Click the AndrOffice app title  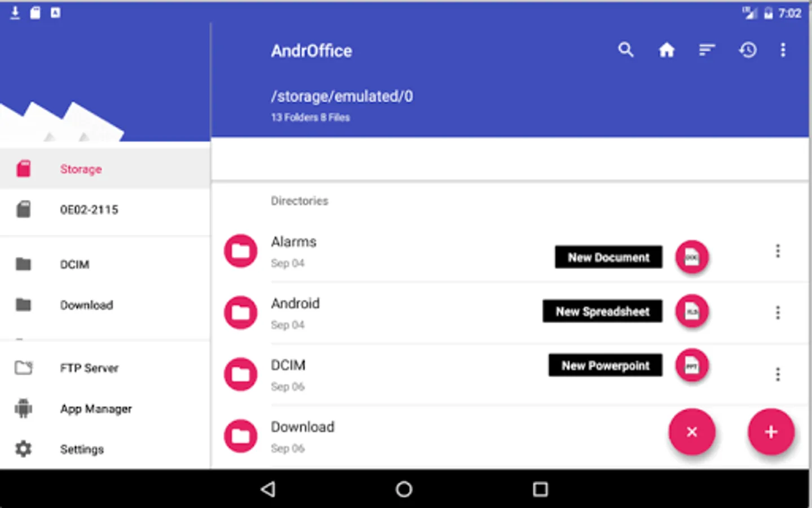click(311, 51)
